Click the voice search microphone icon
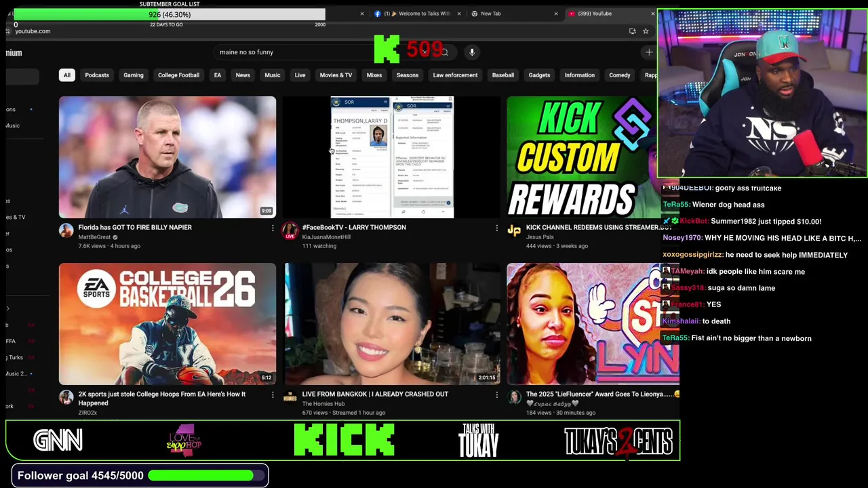 (472, 52)
